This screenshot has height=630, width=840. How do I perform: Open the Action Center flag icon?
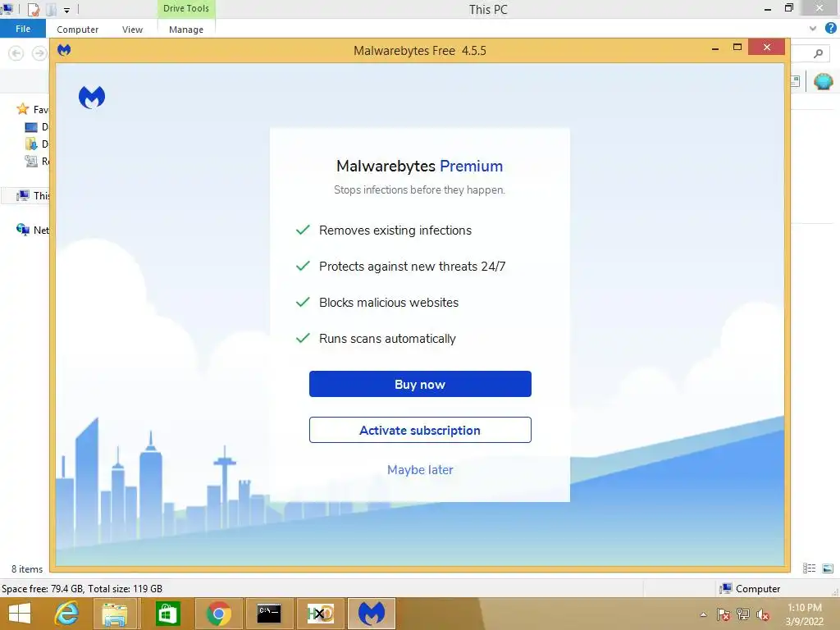click(724, 614)
